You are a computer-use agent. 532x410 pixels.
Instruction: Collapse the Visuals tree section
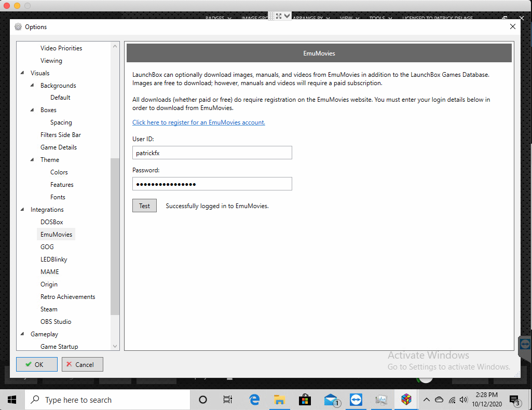tap(22, 73)
